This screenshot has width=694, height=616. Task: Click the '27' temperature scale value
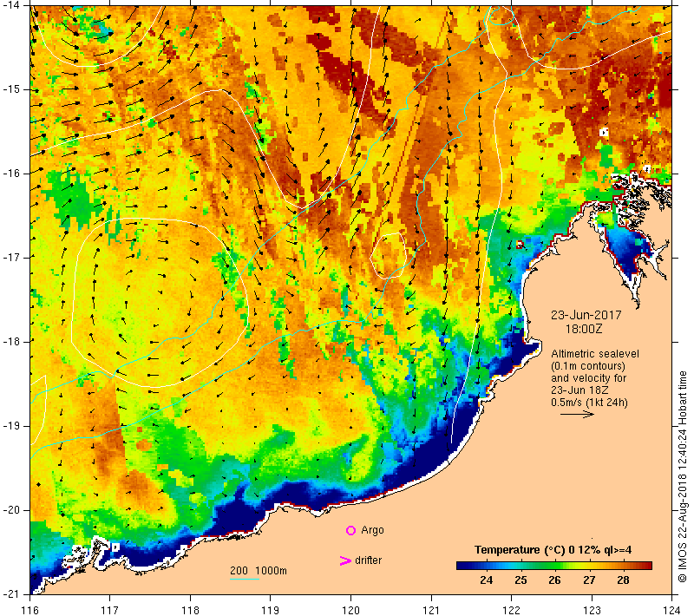click(589, 580)
